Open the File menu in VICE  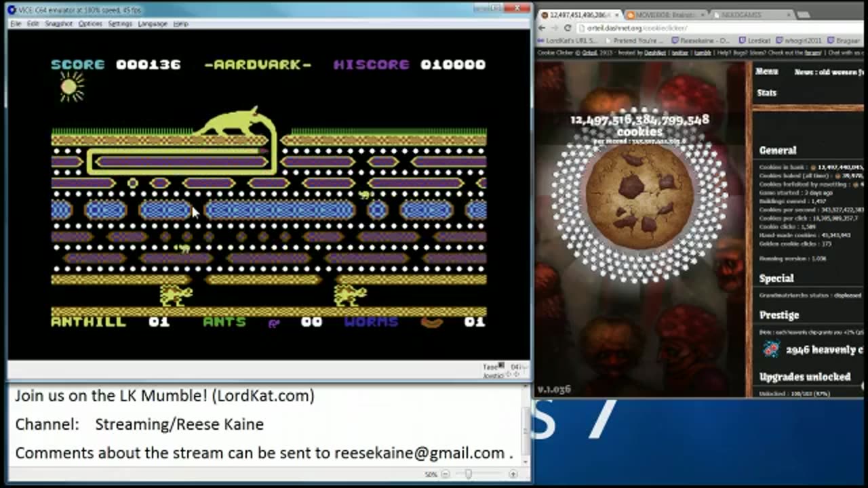[x=15, y=24]
